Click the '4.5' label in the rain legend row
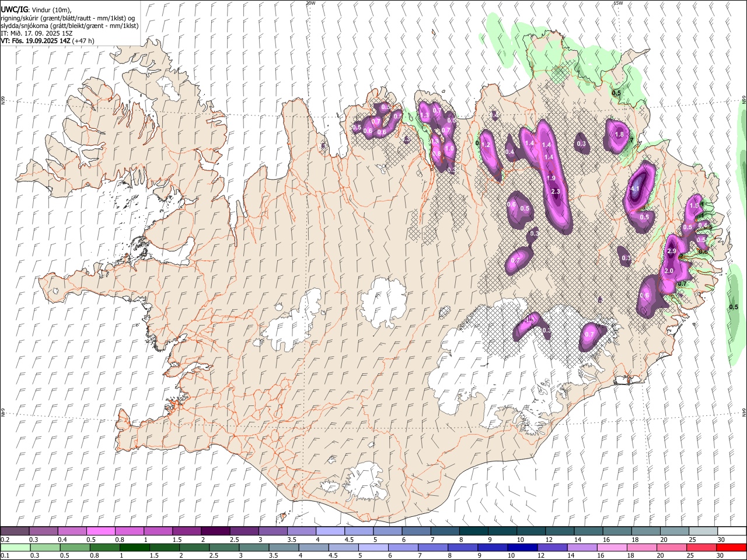The image size is (747, 560). pos(333,556)
